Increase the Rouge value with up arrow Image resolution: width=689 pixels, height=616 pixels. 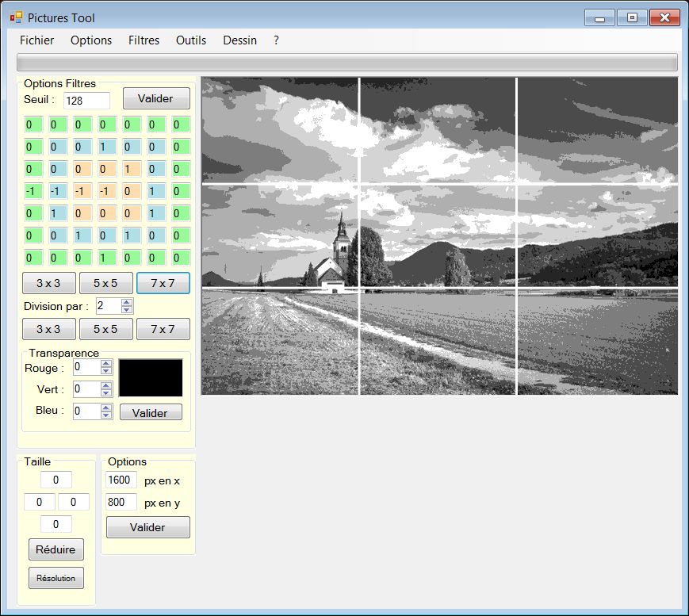[106, 363]
